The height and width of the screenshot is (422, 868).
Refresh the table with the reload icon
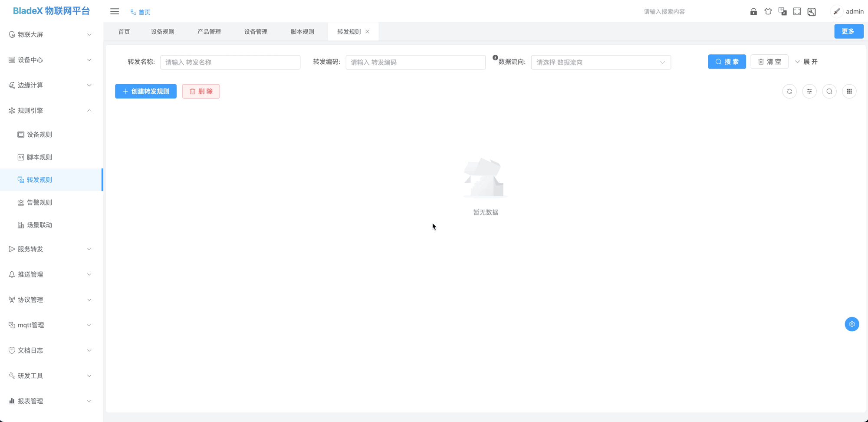point(789,91)
